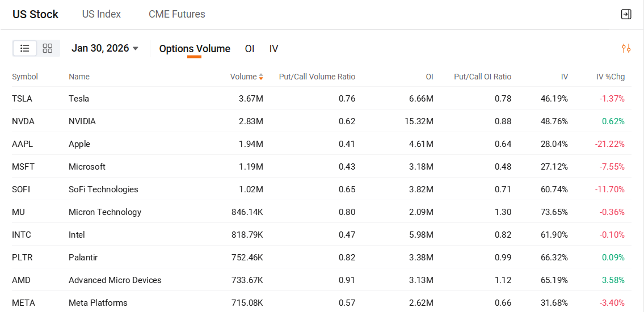Click the Tesla name cell
This screenshot has width=644, height=312.
point(79,99)
